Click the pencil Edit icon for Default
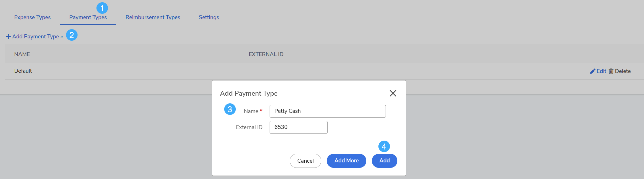 (x=593, y=71)
